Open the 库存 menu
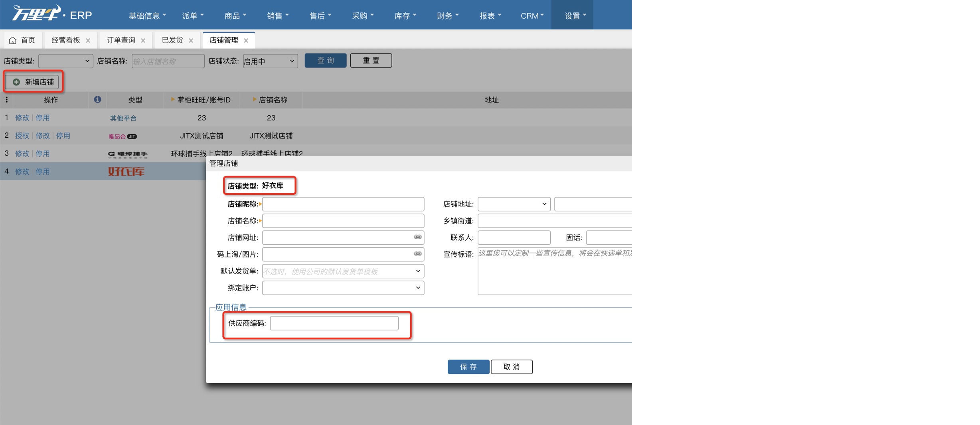 [405, 16]
